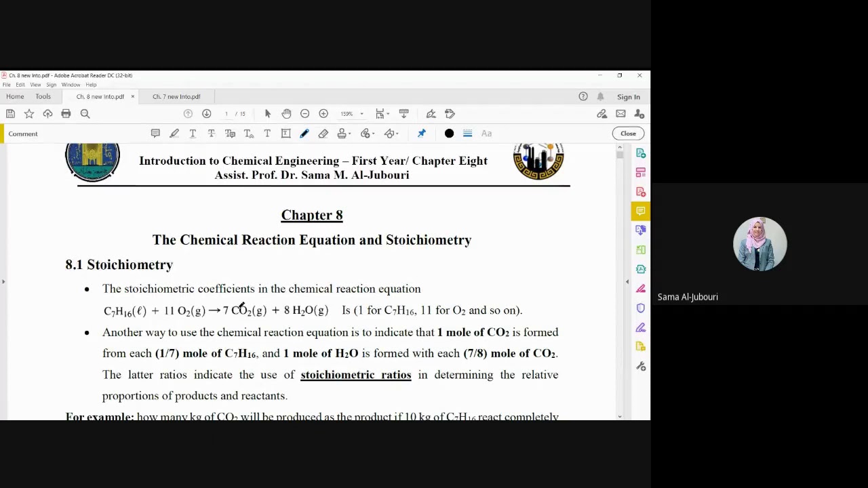Select the Highlight text tool

pos(174,134)
